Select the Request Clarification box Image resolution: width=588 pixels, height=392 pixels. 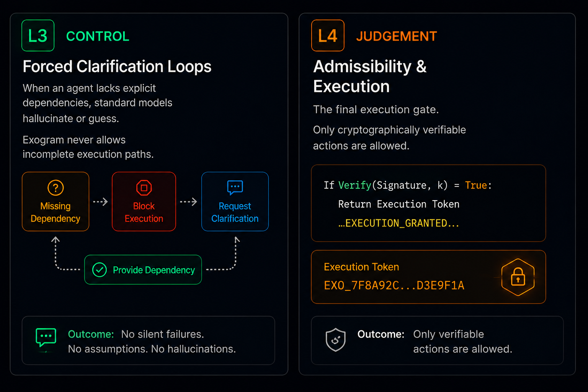coord(235,201)
